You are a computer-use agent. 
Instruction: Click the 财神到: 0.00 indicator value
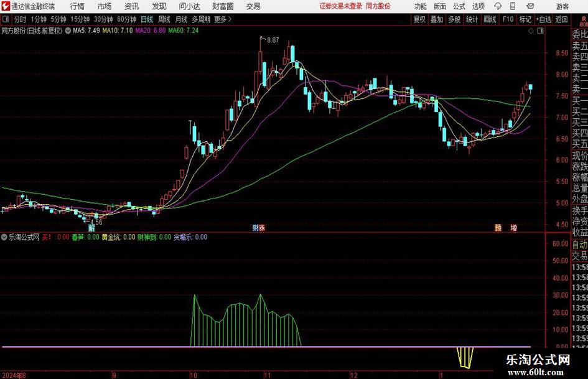click(x=154, y=237)
